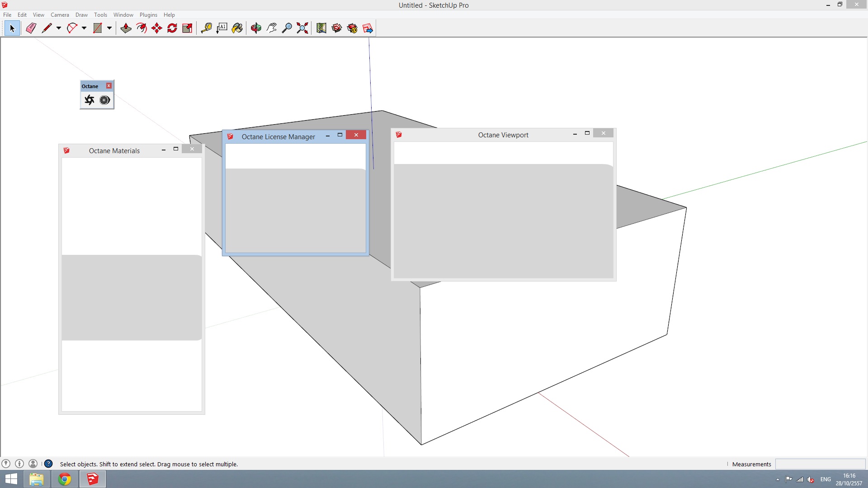Select the Rotate tool
868x488 pixels.
[172, 28]
